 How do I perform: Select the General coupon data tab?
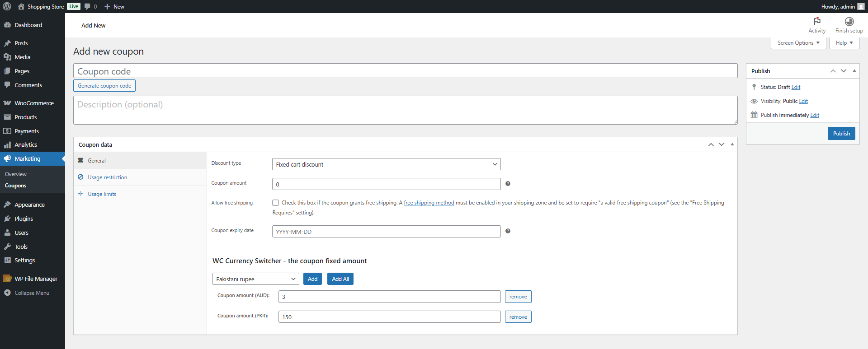click(x=140, y=160)
